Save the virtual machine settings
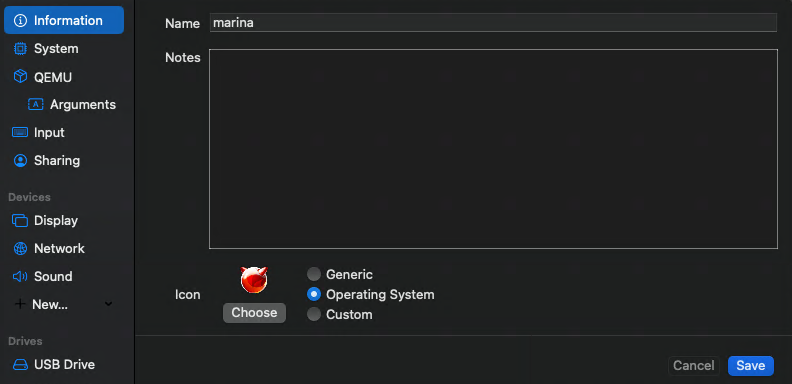This screenshot has height=384, width=792. click(751, 366)
